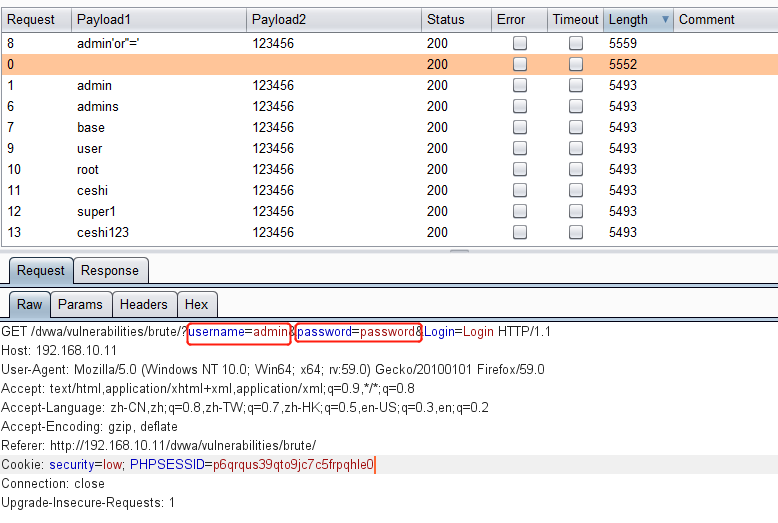
Task: Select the row with payload base
Action: (389, 127)
